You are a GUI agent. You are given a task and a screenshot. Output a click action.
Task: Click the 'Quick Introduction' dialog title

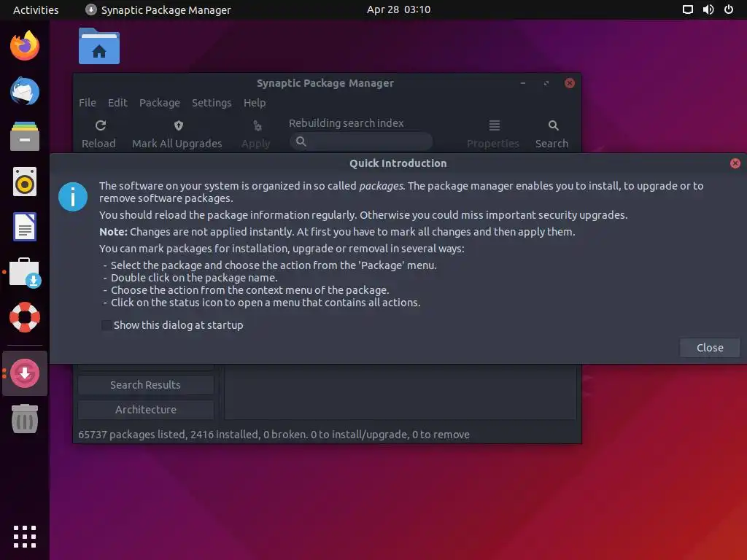[398, 163]
